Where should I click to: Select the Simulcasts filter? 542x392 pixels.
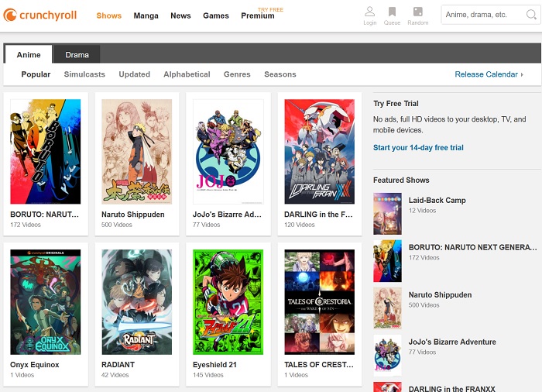[84, 74]
